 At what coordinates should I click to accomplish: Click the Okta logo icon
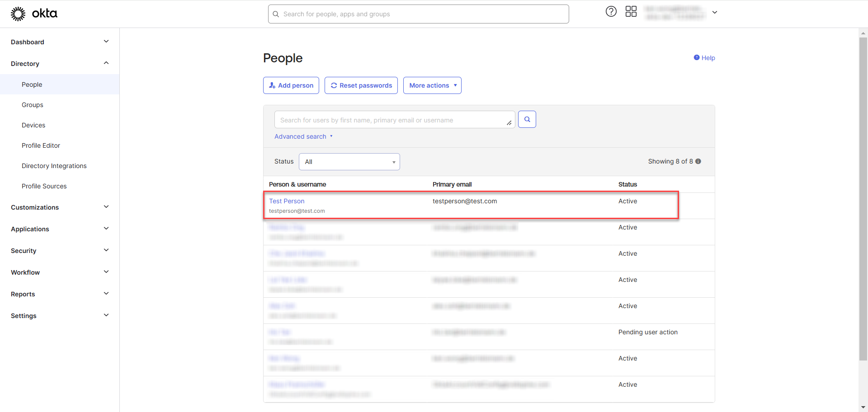(18, 14)
